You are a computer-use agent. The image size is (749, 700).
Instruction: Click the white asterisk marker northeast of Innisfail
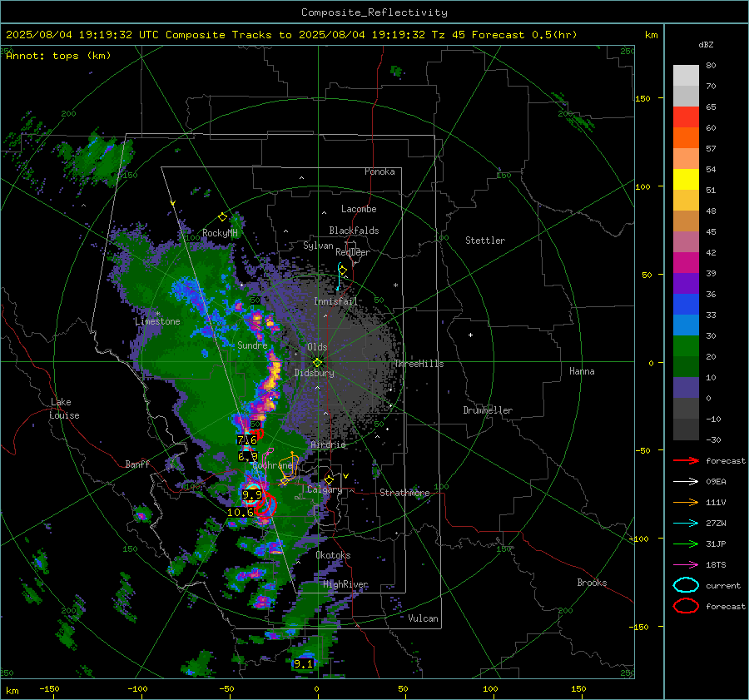pyautogui.click(x=395, y=285)
